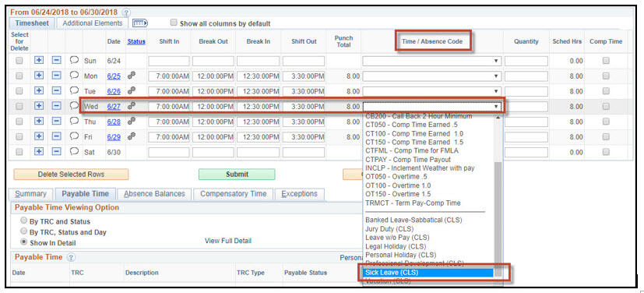Open the Exceptions tab
Viewport: 644px width, 293px height.
tap(299, 194)
